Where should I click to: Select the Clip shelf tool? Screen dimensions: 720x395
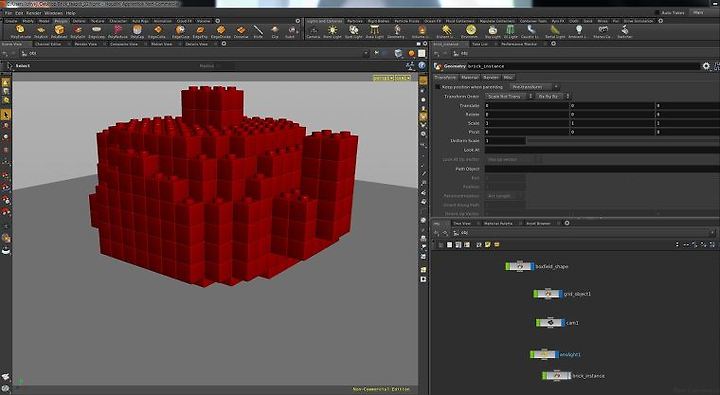[x=275, y=32]
